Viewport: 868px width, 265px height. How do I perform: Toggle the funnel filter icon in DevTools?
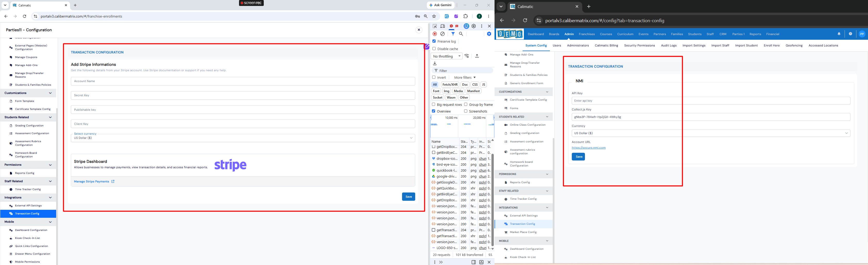pyautogui.click(x=453, y=34)
